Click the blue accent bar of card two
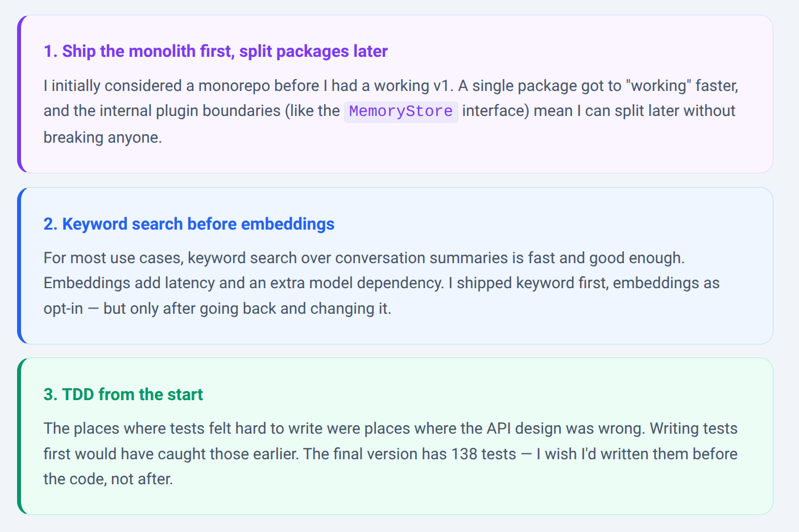Viewport: 799px width, 532px height. coord(20,265)
